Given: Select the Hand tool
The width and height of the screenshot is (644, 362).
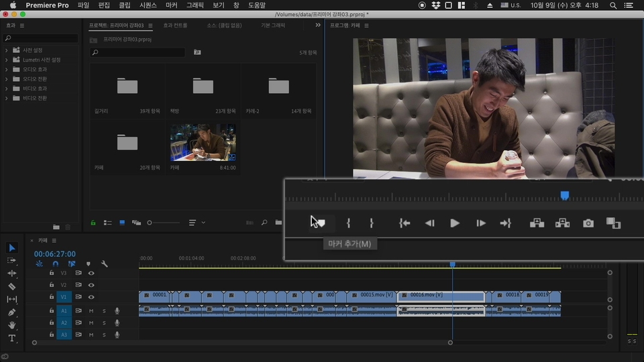Looking at the screenshot, I should 12,325.
